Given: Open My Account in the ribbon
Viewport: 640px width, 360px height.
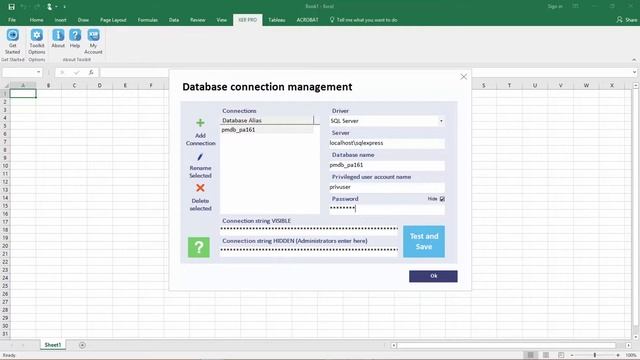Looking at the screenshot, I should 93,42.
